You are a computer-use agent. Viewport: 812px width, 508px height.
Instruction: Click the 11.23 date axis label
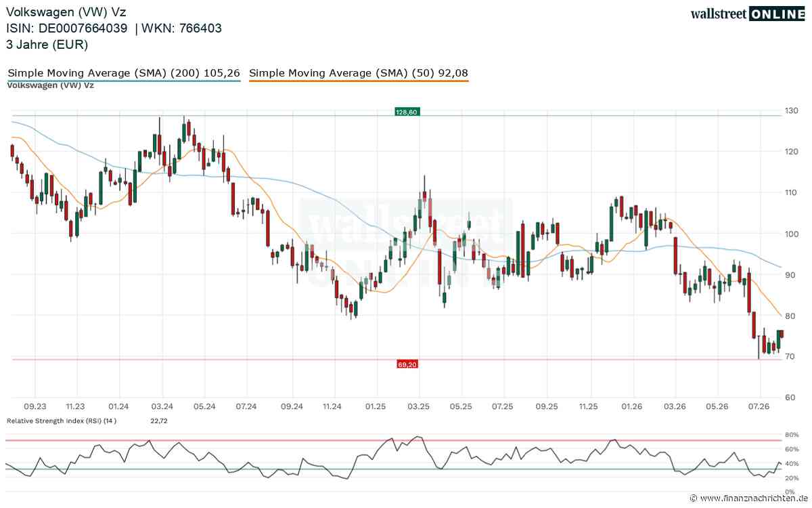coord(76,406)
